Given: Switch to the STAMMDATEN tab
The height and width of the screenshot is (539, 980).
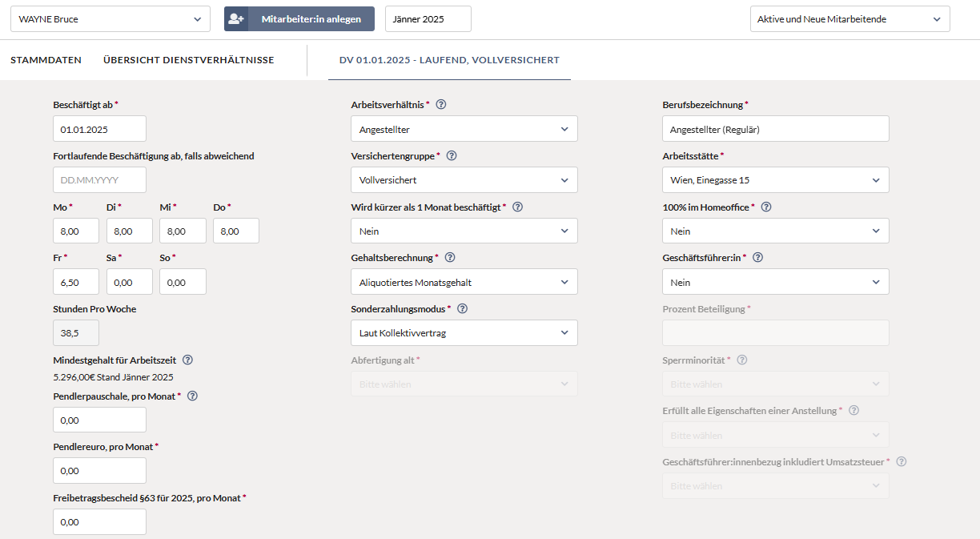Looking at the screenshot, I should pyautogui.click(x=46, y=60).
